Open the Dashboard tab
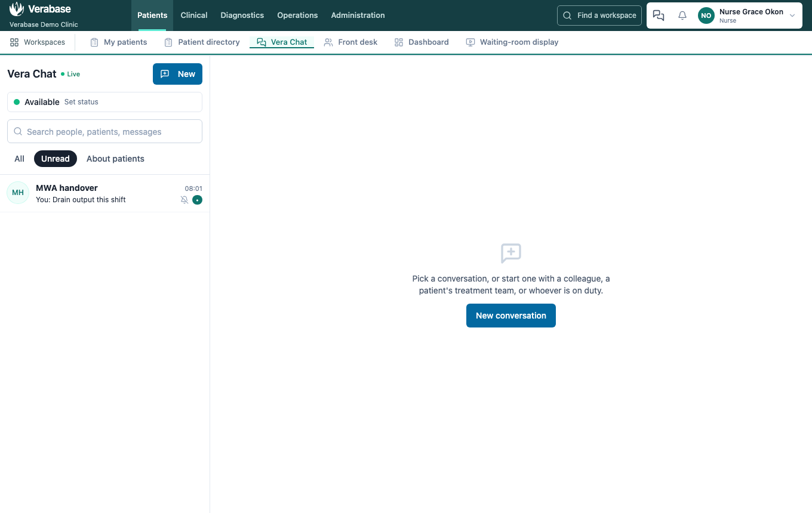The width and height of the screenshot is (812, 513). point(422,42)
